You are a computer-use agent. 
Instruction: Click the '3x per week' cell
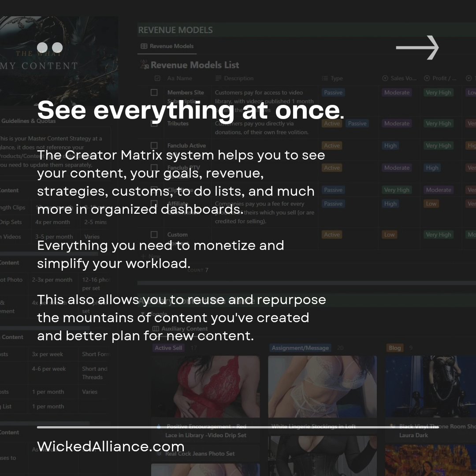[x=48, y=354]
